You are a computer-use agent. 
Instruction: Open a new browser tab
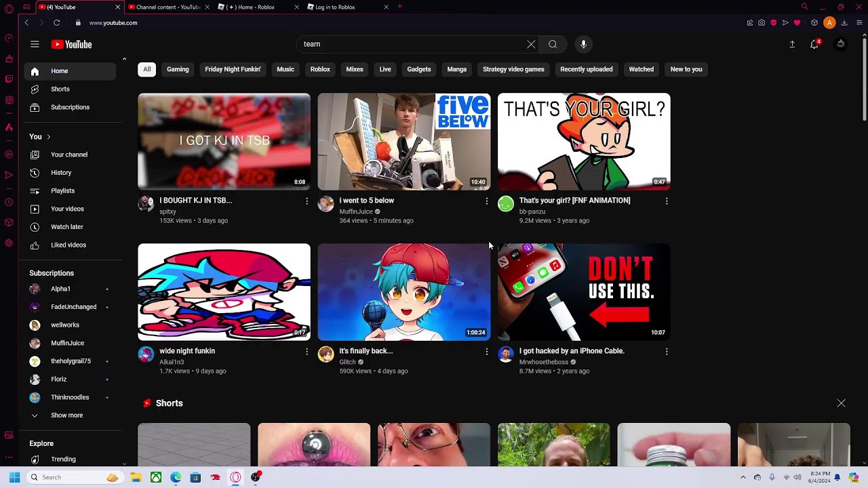[399, 7]
